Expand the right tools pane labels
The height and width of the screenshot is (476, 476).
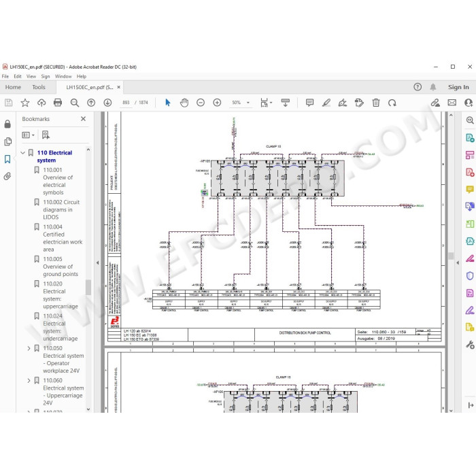pos(471,405)
